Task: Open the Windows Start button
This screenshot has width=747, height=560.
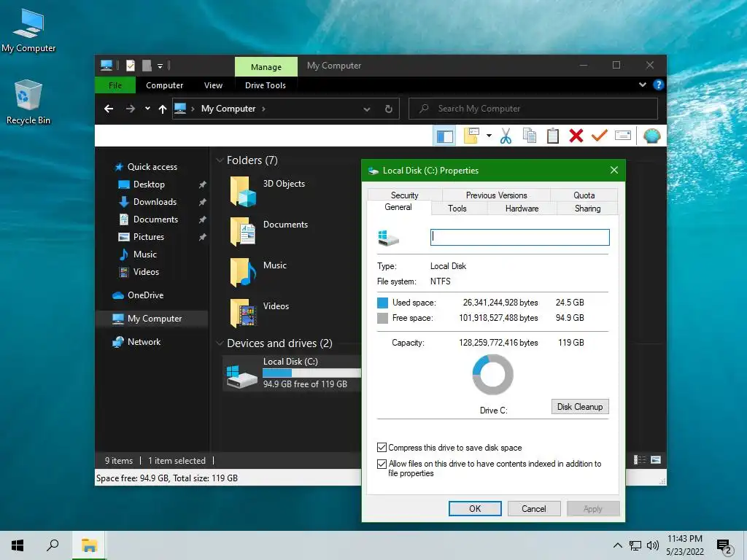Action: (18, 545)
